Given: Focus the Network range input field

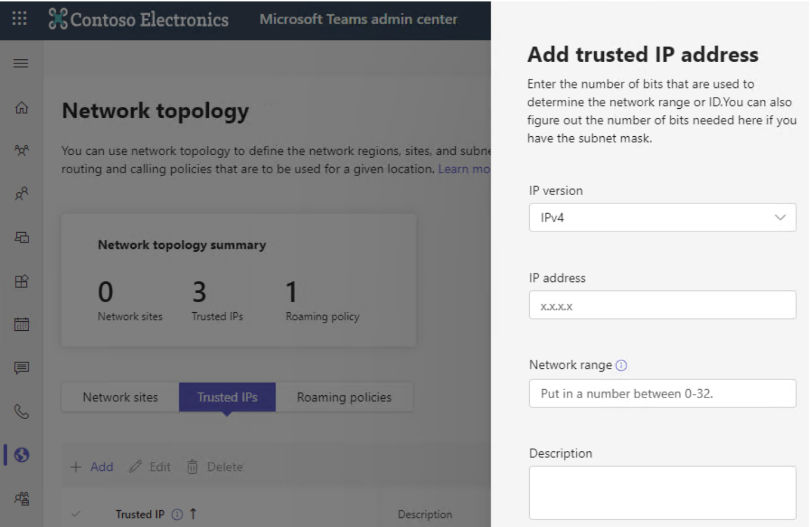Looking at the screenshot, I should coord(662,394).
